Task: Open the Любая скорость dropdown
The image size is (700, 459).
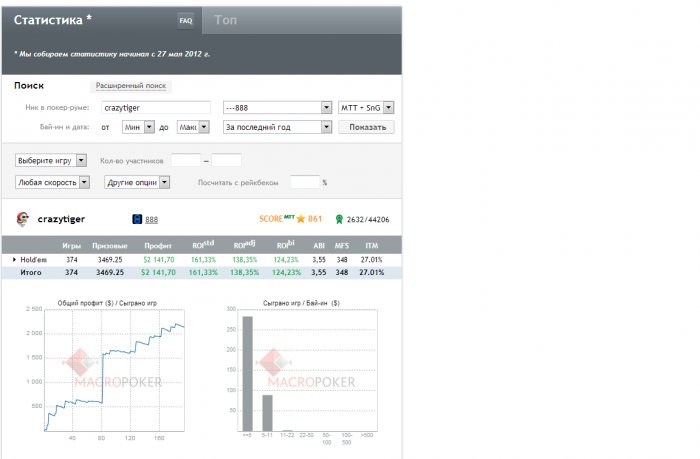Action: [x=52, y=182]
